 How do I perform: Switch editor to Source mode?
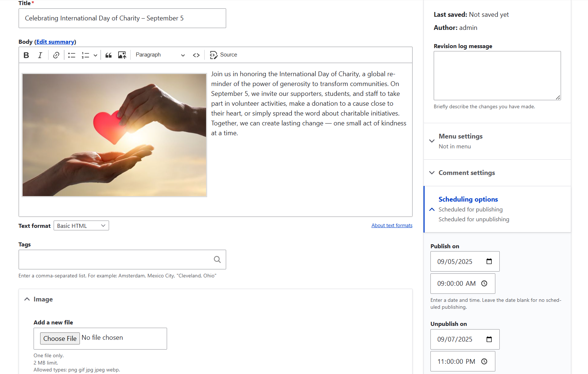pos(224,55)
